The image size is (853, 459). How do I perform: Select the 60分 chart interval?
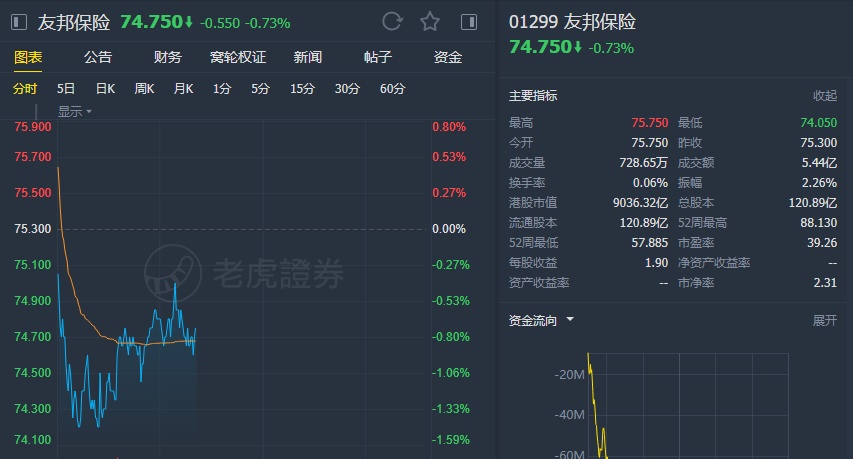(392, 89)
